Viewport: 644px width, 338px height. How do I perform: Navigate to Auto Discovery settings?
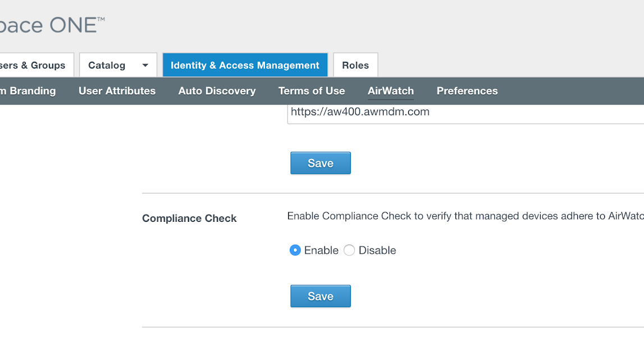point(217,90)
